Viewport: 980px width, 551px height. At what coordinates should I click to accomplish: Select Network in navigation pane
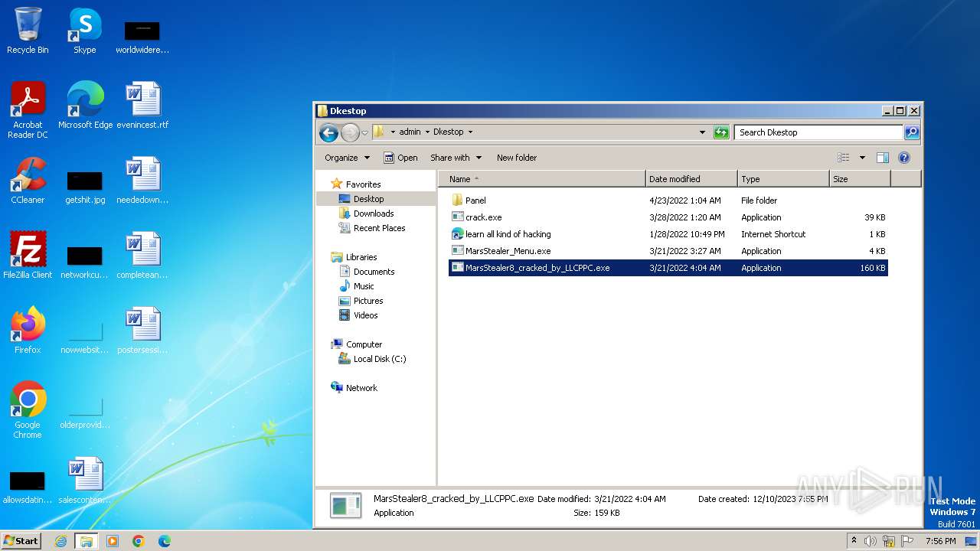click(x=361, y=388)
